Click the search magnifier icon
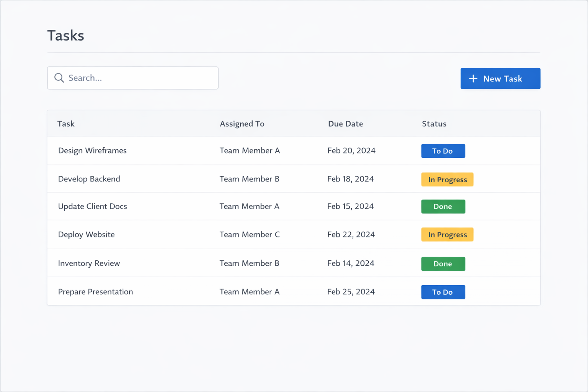Viewport: 588px width, 392px height. (x=59, y=78)
